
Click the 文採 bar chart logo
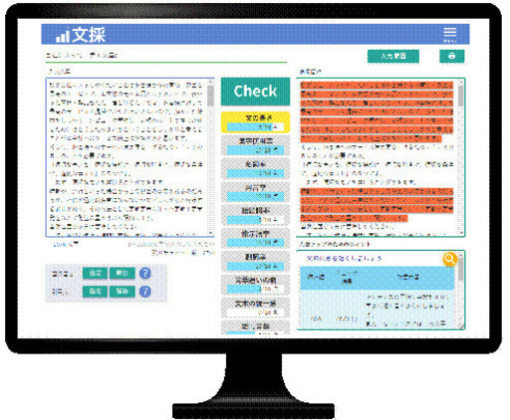pos(81,35)
